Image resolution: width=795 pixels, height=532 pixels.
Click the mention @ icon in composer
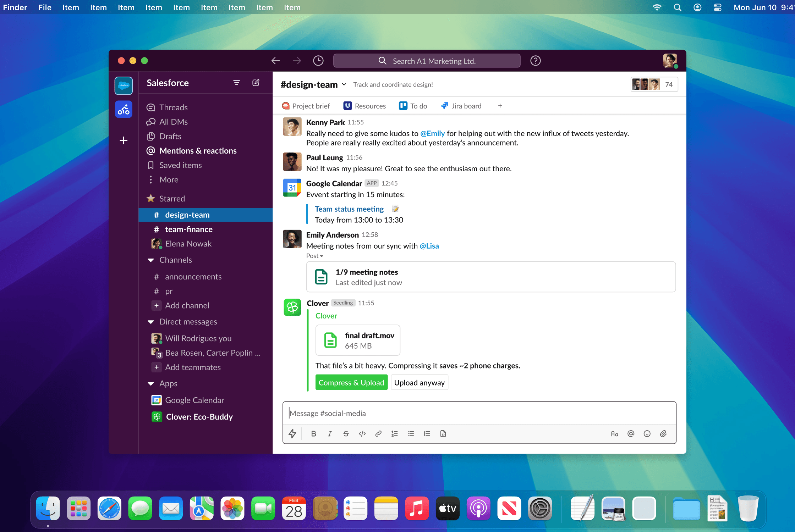pyautogui.click(x=631, y=433)
